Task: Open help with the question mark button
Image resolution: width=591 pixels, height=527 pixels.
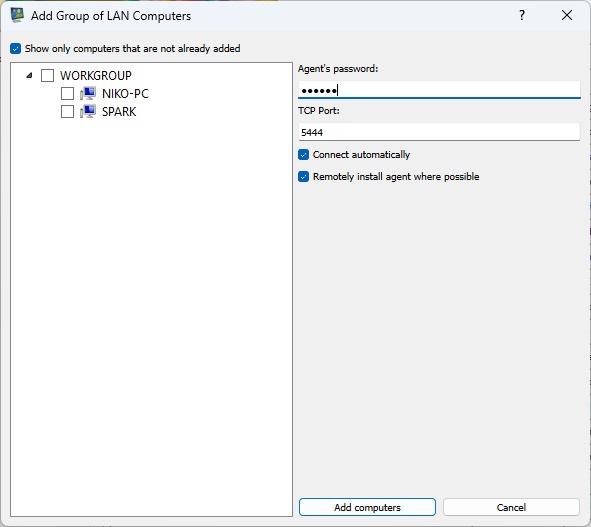Action: coord(522,15)
